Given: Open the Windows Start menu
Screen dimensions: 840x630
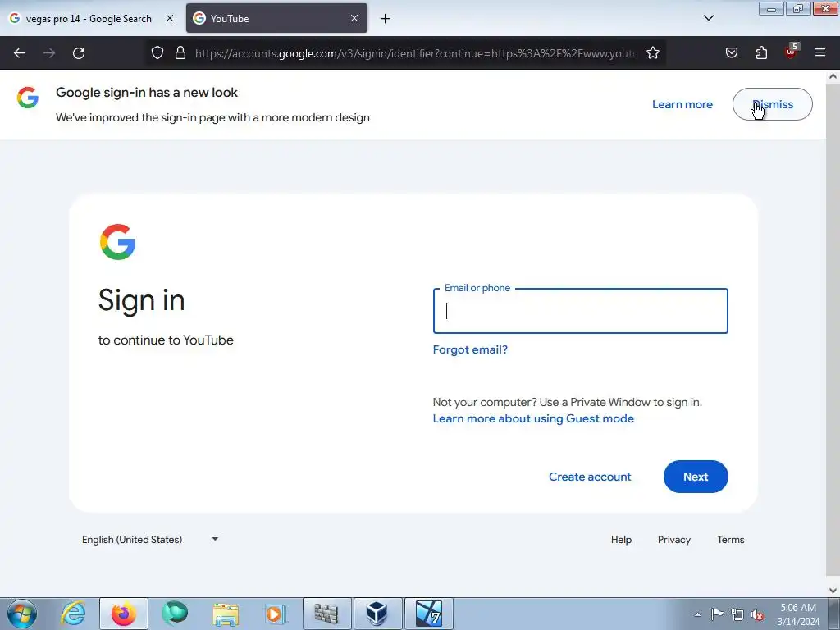Looking at the screenshot, I should pos(22,614).
